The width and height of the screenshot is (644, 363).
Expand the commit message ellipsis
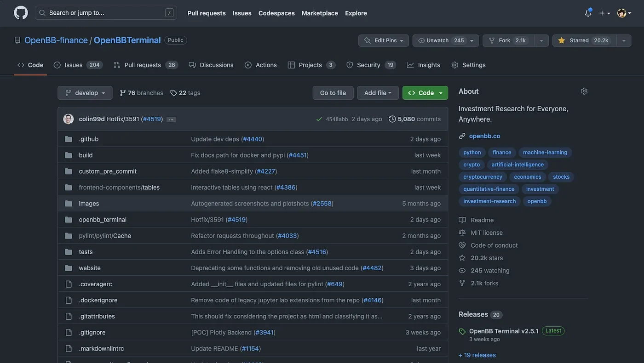coord(171,119)
